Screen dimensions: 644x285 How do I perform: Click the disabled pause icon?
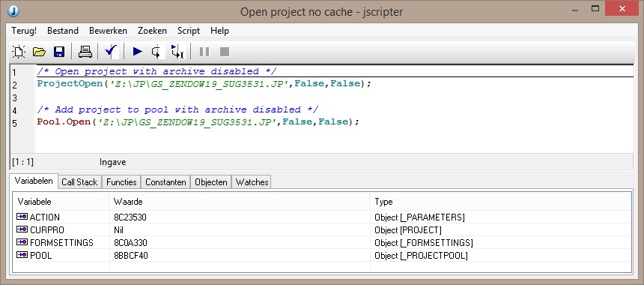[204, 52]
